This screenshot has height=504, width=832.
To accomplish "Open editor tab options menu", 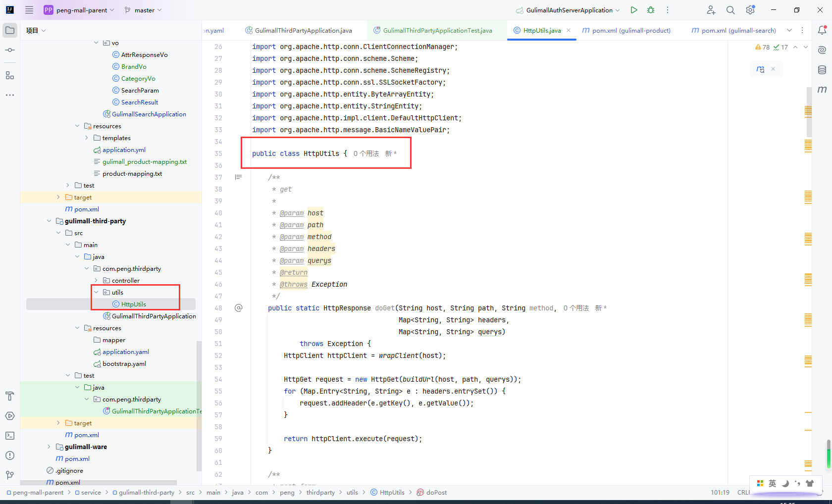I will coord(802,30).
